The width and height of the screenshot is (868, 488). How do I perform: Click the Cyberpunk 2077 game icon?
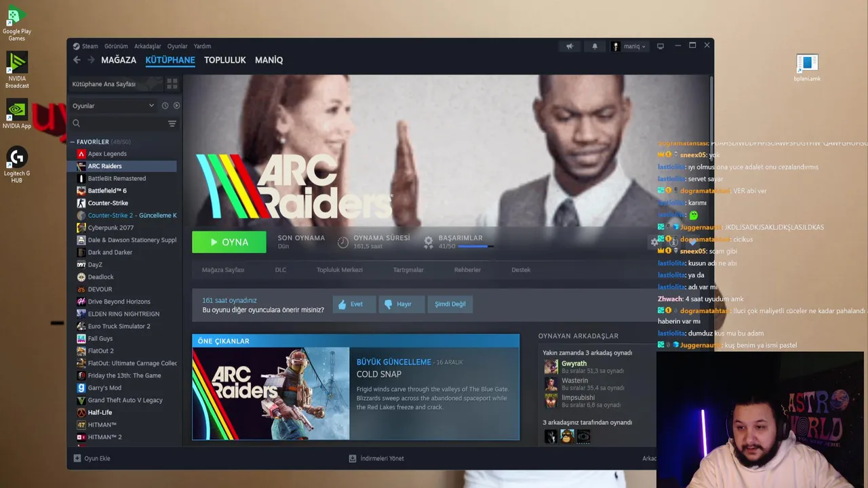[x=81, y=228]
